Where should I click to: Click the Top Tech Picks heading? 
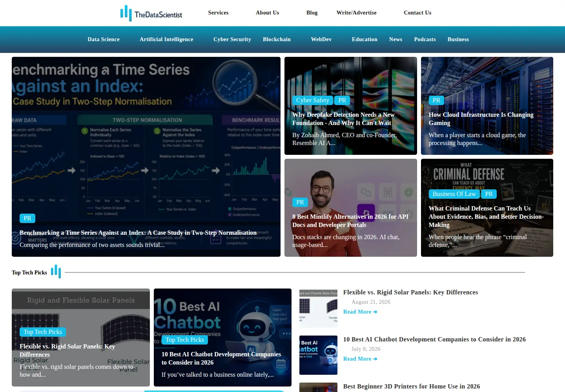(29, 273)
